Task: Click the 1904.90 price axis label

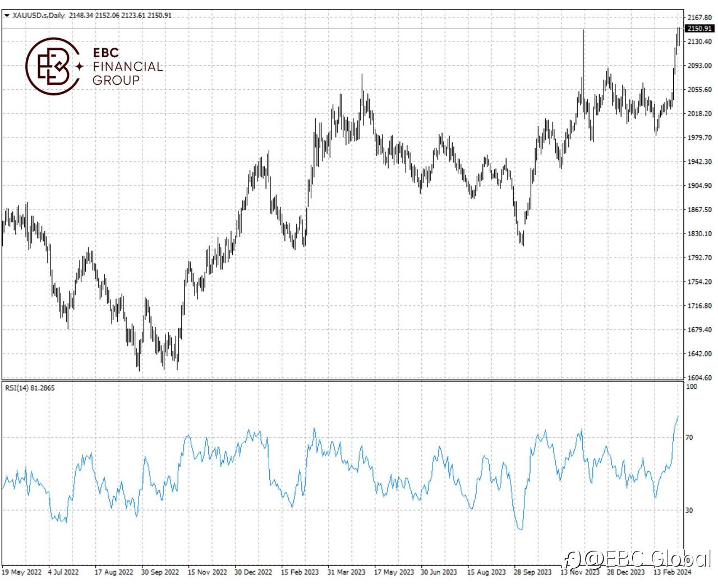Action: point(699,186)
